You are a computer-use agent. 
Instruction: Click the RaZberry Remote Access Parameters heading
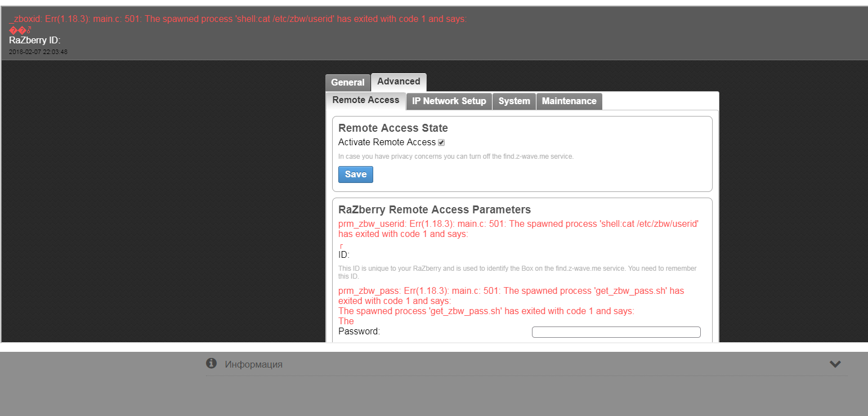click(x=435, y=210)
